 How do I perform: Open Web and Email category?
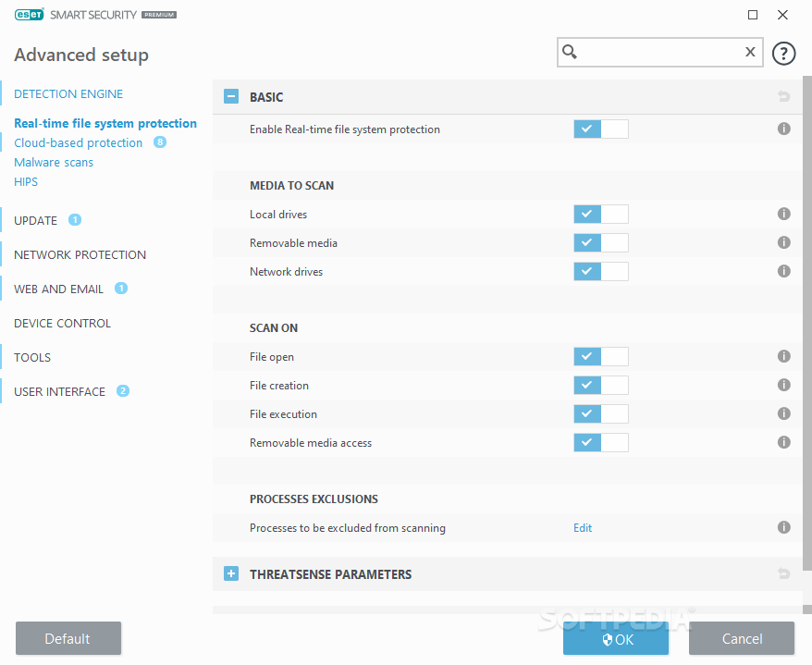pyautogui.click(x=58, y=289)
